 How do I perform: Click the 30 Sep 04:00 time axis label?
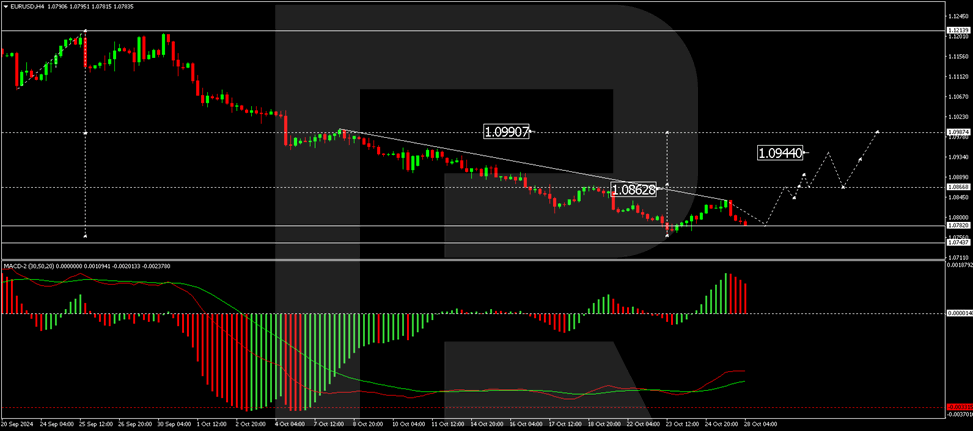[x=172, y=424]
